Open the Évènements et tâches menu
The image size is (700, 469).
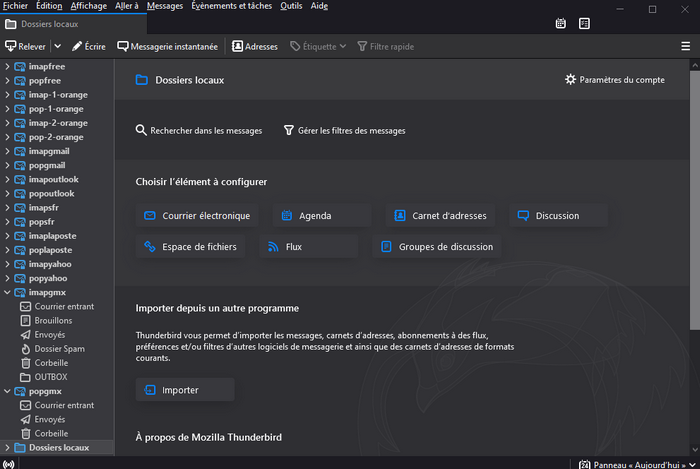(x=231, y=6)
